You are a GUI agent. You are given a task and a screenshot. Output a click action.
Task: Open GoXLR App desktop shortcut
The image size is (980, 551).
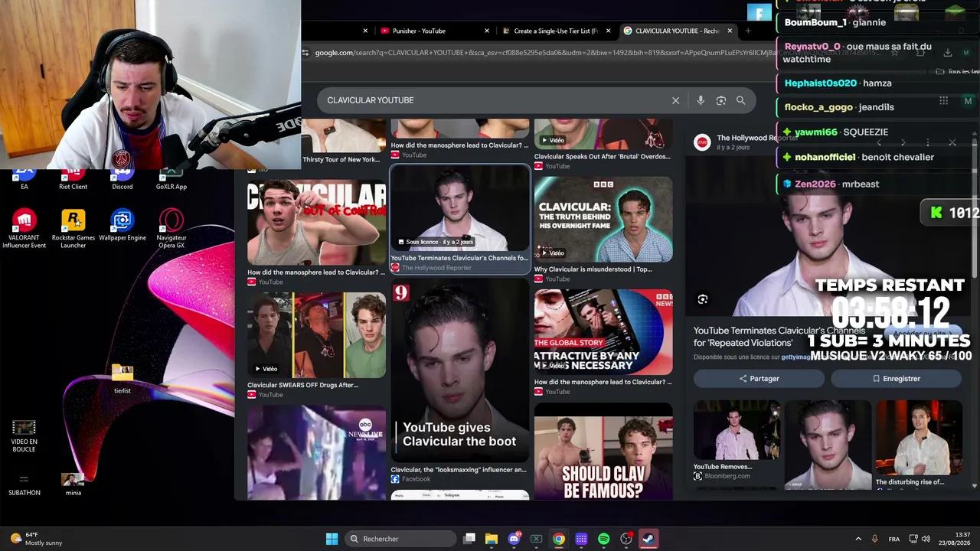tap(171, 178)
